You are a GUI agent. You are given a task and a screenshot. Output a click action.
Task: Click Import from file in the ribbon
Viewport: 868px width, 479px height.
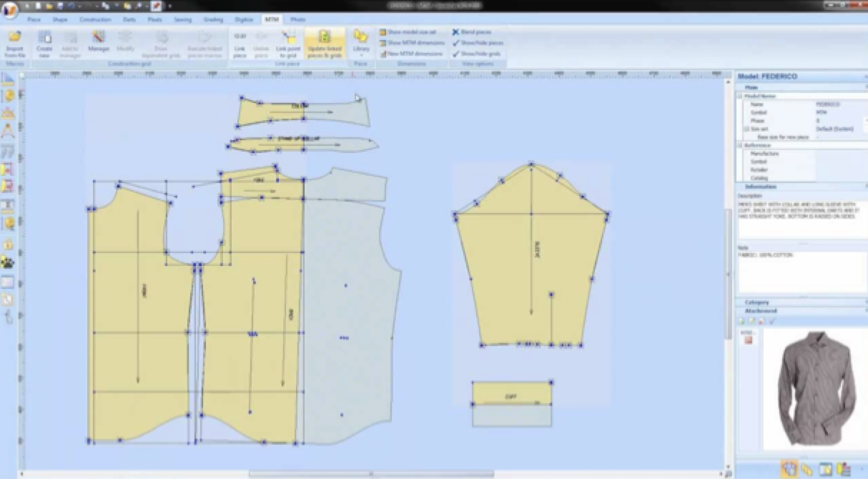(x=14, y=44)
